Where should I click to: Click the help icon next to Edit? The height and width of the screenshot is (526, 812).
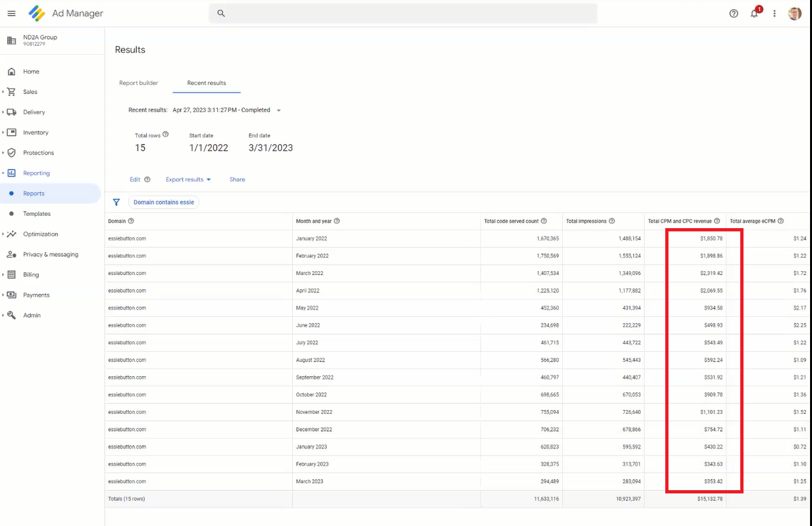pyautogui.click(x=147, y=179)
